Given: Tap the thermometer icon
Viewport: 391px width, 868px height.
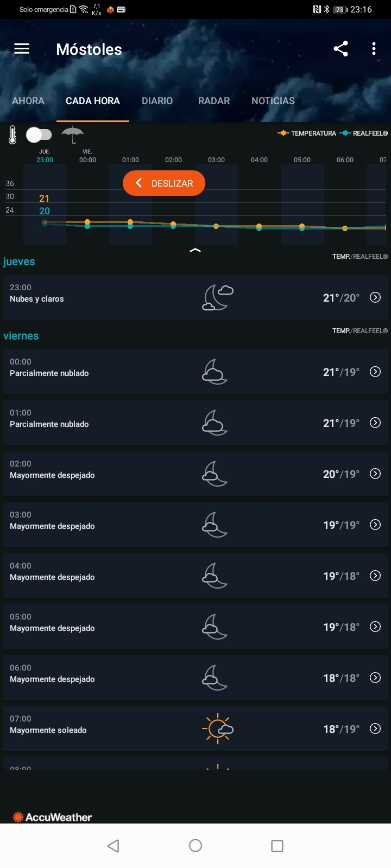Looking at the screenshot, I should coord(12,135).
